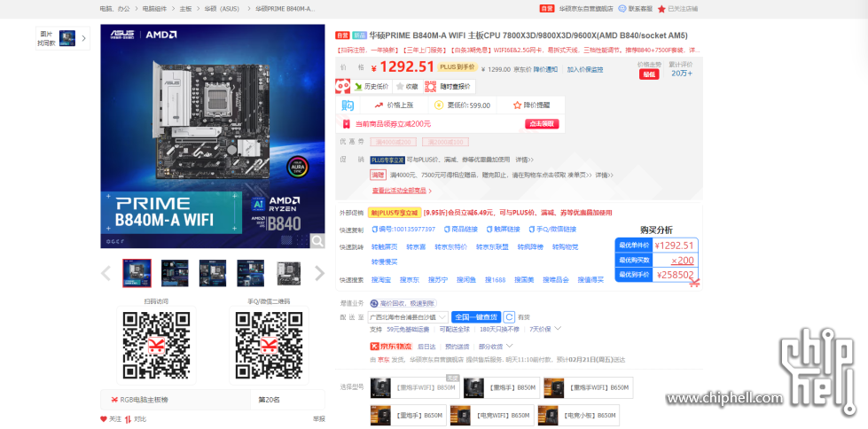The image size is (868, 429).
Task: Click 更低价 599.00 coin icon
Action: (x=439, y=105)
